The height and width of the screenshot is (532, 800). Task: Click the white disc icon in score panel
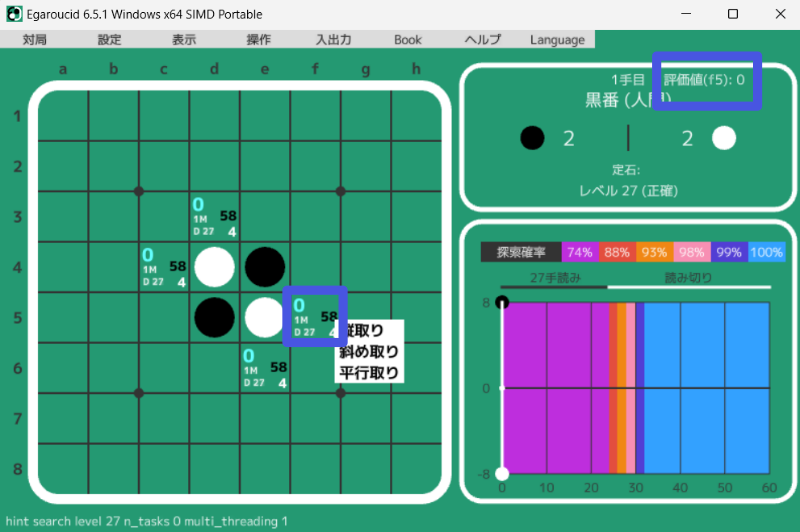pos(724,138)
